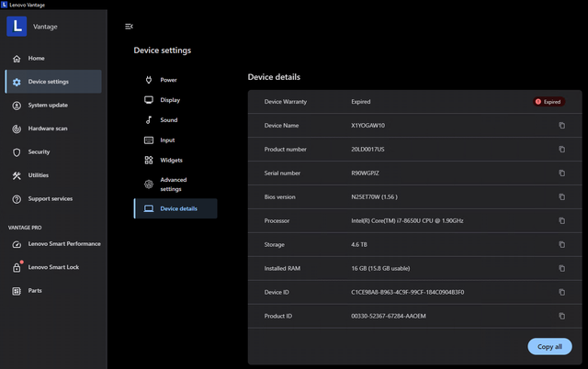Click the Product ID 00330-52367-67284-AAOEM
This screenshot has height=369, width=588.
point(388,316)
